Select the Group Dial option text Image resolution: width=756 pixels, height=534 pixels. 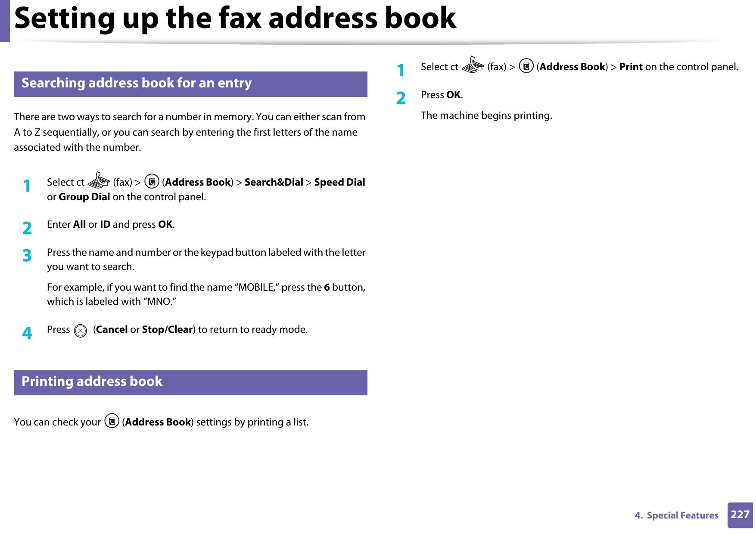pos(84,197)
